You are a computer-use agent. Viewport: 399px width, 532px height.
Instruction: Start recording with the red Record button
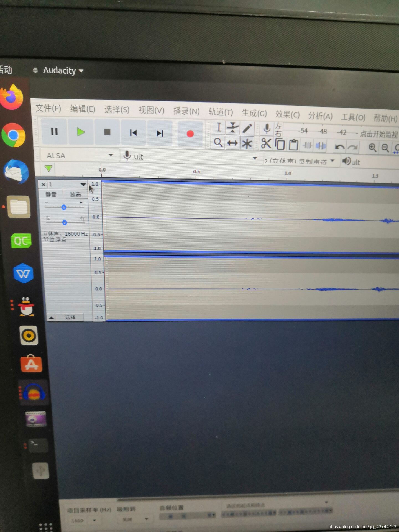tap(190, 134)
